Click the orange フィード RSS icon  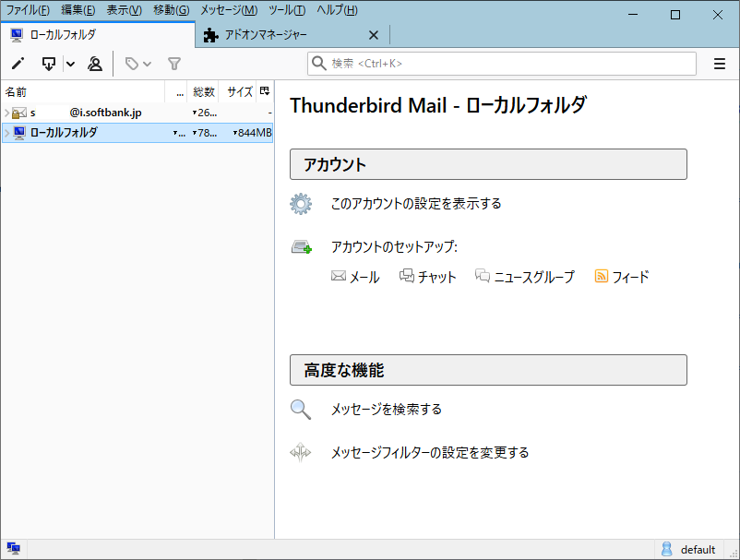pos(602,276)
